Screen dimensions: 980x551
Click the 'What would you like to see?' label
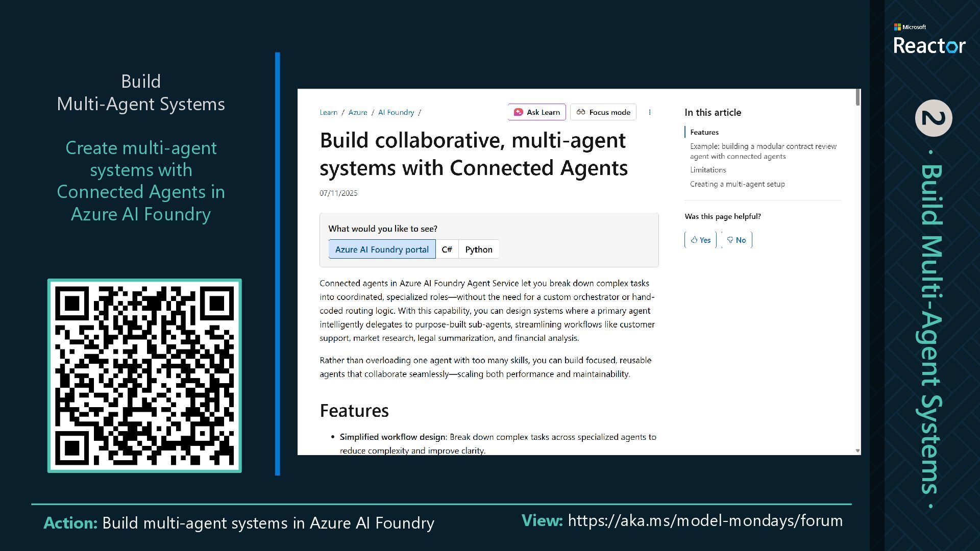pos(383,229)
